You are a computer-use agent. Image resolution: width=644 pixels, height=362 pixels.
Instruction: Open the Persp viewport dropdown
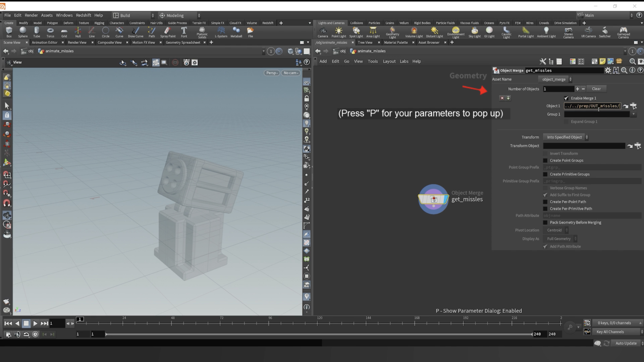(x=272, y=73)
